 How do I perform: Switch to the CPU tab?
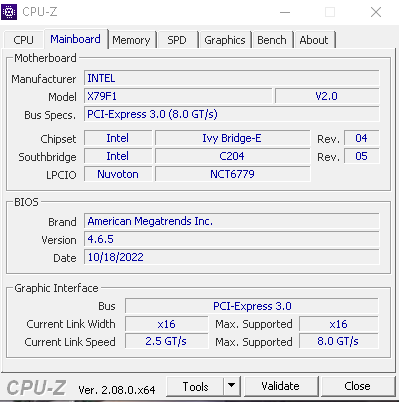[23, 40]
